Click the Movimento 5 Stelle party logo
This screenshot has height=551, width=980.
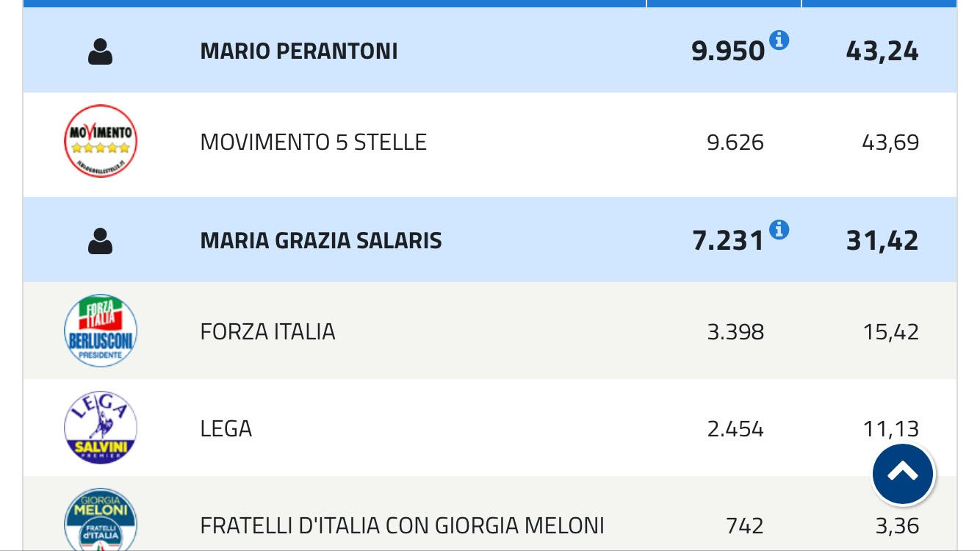pyautogui.click(x=101, y=141)
